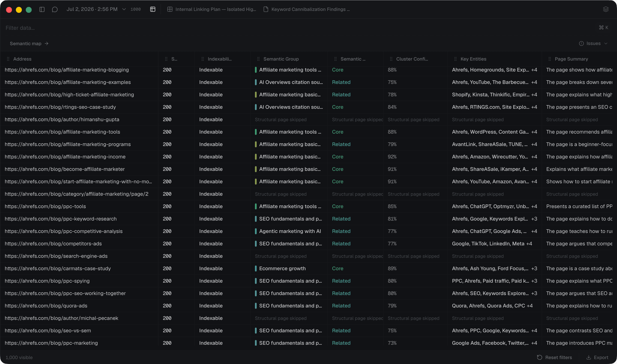This screenshot has width=617, height=364.
Task: Open the table view icon in the title bar
Action: tap(153, 9)
